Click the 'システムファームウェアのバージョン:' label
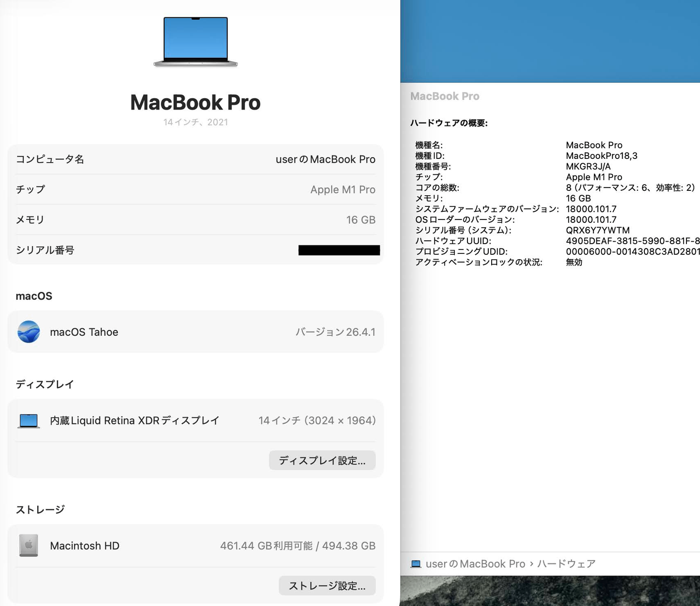Screen dimensions: 700x606 487,209
